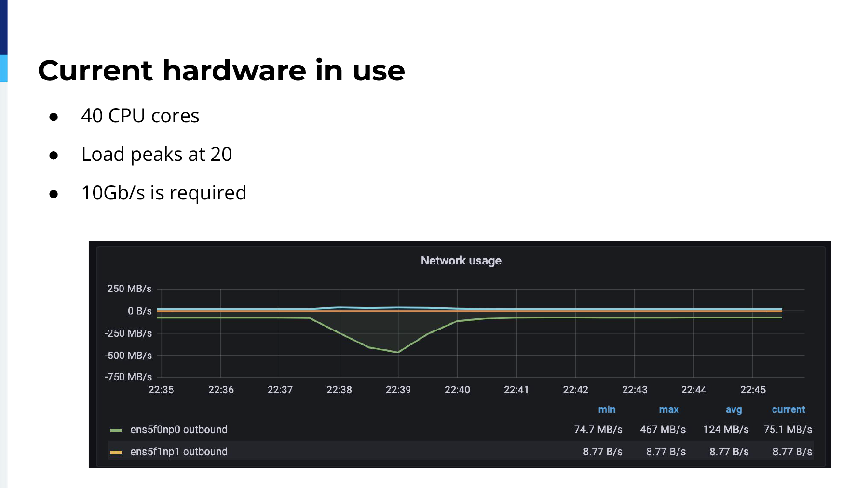The height and width of the screenshot is (488, 868).
Task: Click the '22:39' time axis label
Action: 398,390
